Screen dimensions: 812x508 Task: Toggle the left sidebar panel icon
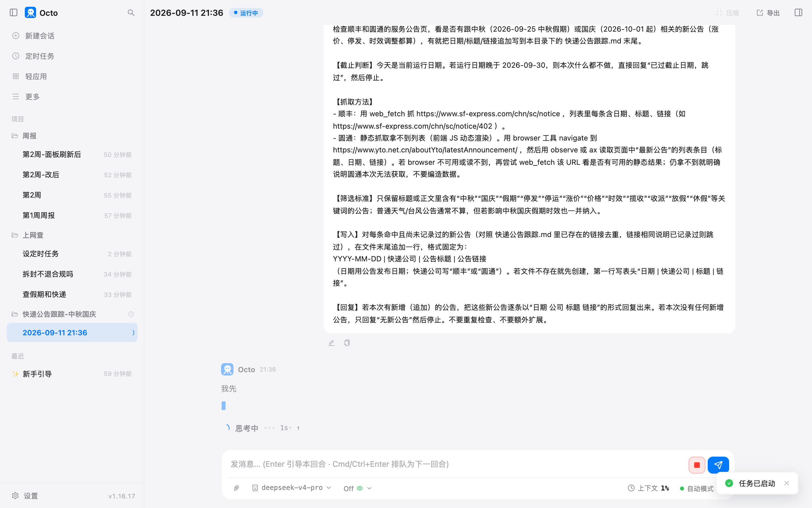(14, 13)
